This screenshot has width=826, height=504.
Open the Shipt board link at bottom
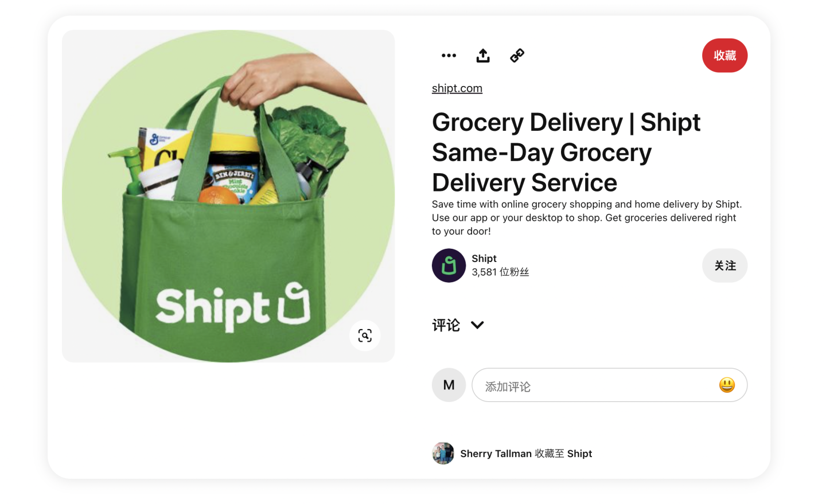(x=579, y=454)
